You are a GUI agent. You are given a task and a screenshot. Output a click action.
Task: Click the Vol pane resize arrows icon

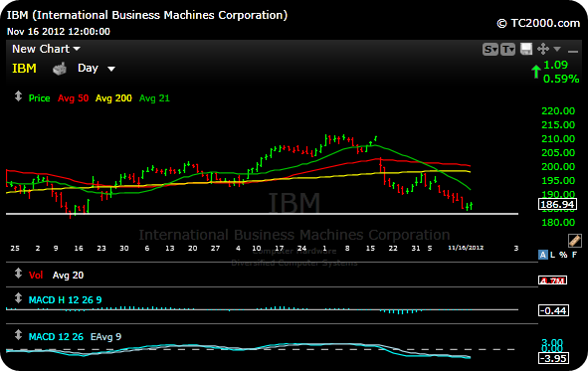[18, 274]
